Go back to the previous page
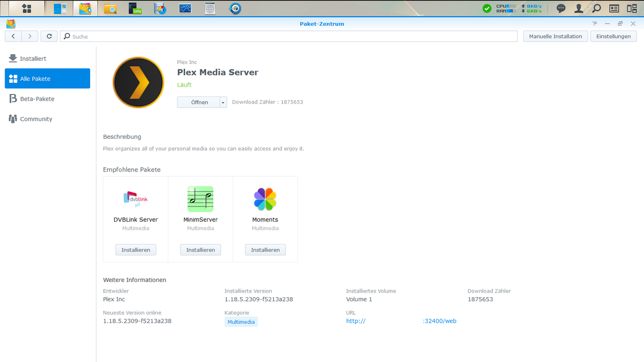This screenshot has height=362, width=644. click(13, 36)
